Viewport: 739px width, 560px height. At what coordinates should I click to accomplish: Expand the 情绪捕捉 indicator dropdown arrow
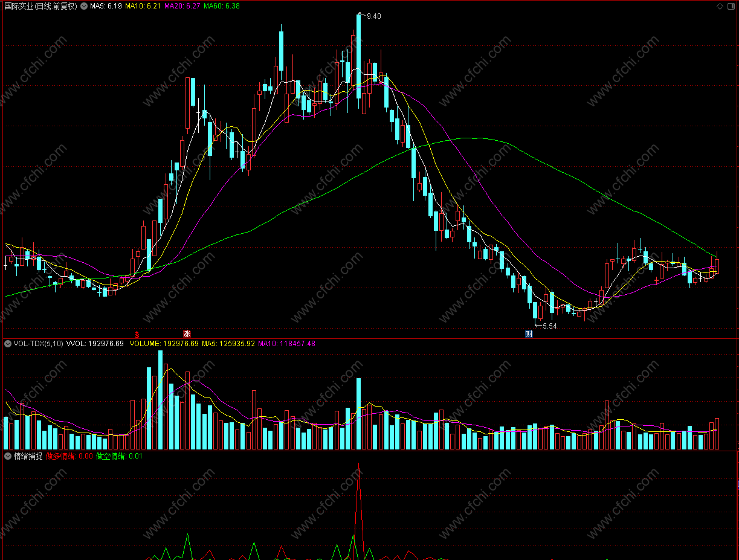(x=8, y=456)
